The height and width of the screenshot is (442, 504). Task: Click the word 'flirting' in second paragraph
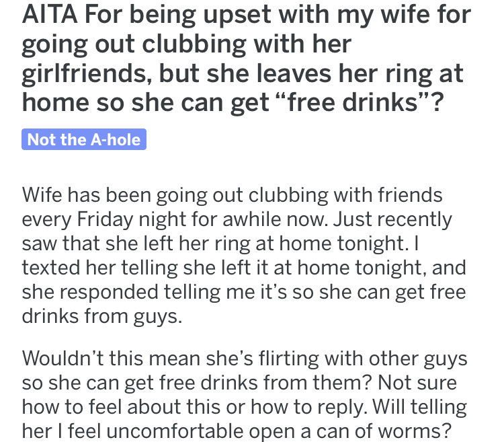[x=289, y=359]
